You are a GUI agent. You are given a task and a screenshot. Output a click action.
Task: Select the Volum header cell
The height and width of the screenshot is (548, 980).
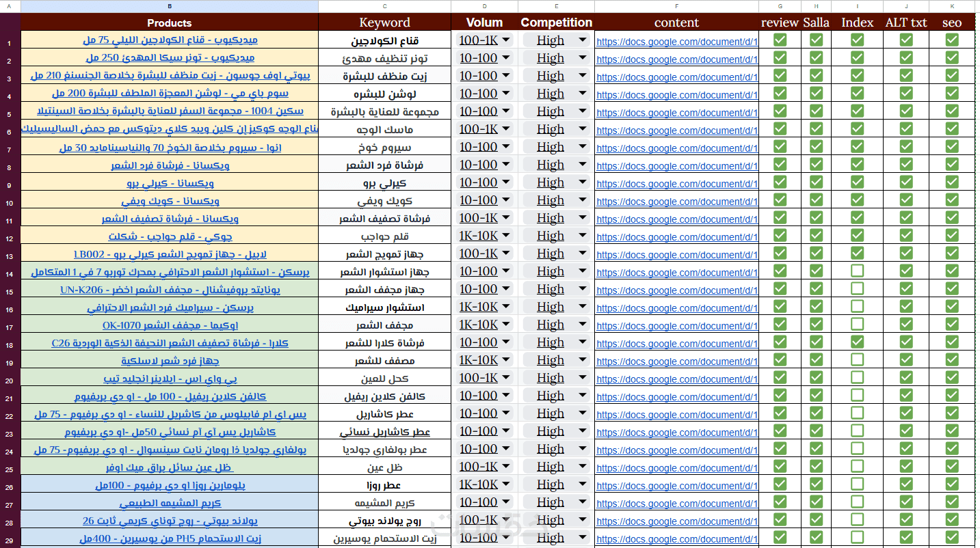tap(485, 23)
